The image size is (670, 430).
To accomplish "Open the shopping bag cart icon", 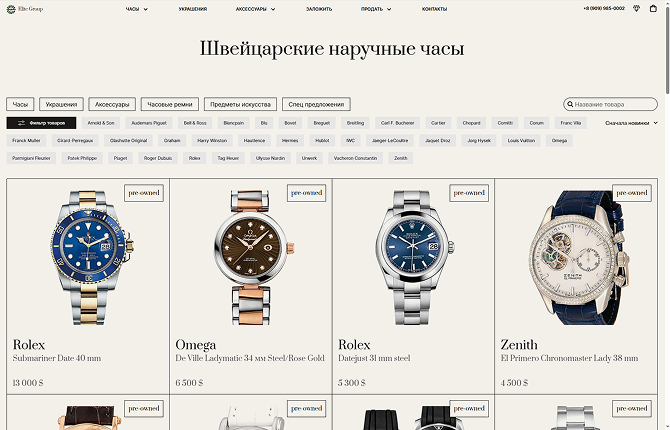I will (x=653, y=9).
